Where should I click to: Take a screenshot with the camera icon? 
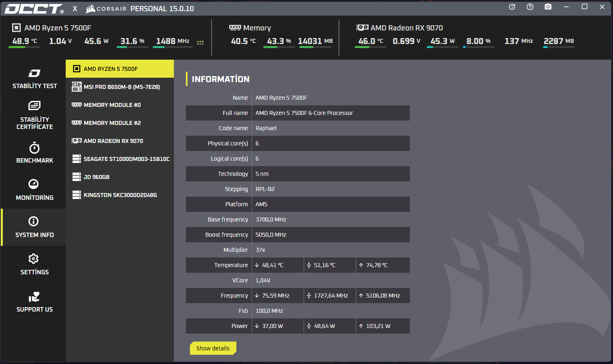(548, 7)
